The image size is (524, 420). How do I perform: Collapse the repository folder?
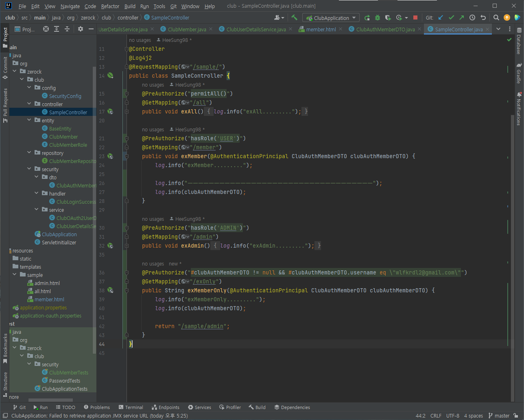(x=29, y=153)
